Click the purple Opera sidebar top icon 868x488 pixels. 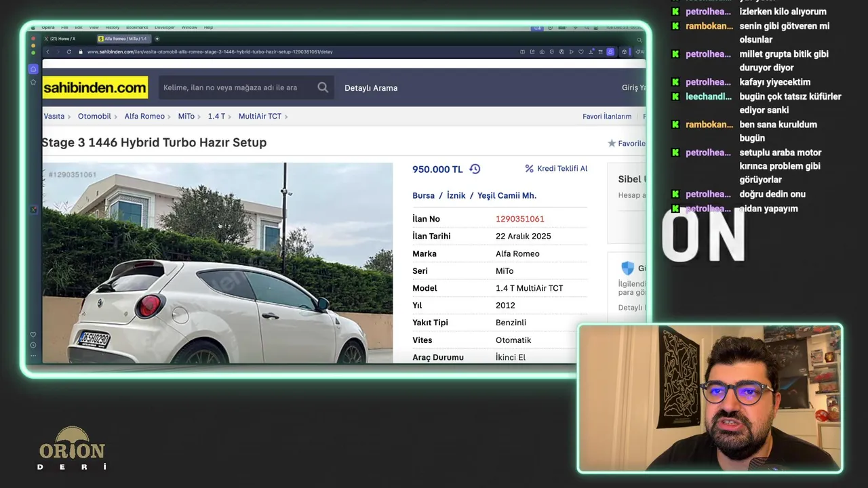[33, 69]
